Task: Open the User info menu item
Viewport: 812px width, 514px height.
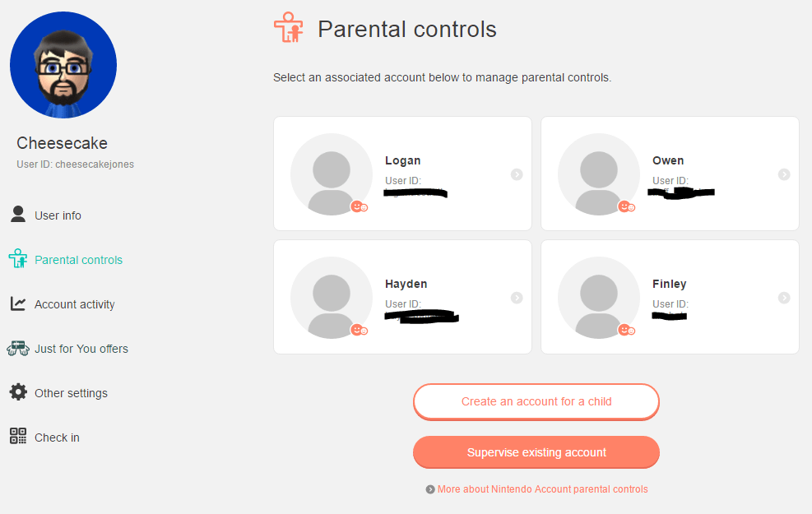Action: 58,215
